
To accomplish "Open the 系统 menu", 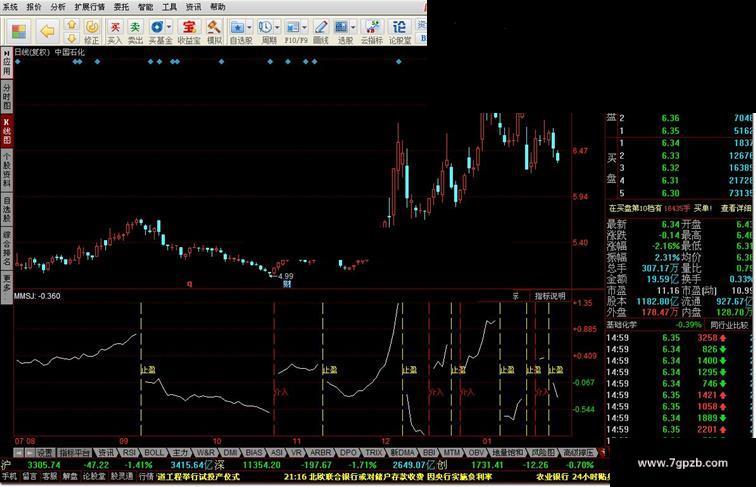I will coord(10,7).
